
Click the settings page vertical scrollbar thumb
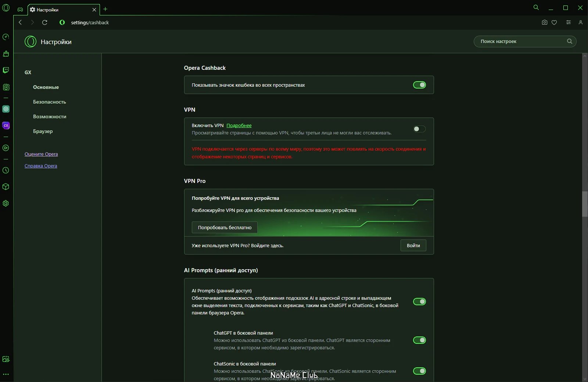pyautogui.click(x=585, y=204)
